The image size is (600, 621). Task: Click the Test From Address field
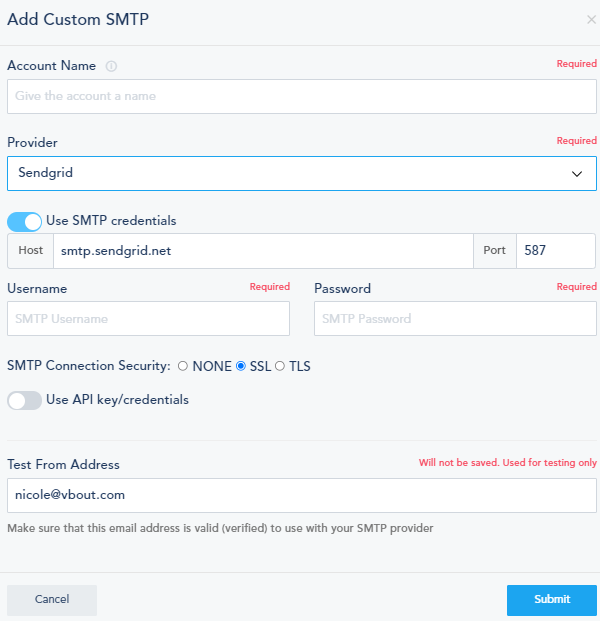point(301,495)
